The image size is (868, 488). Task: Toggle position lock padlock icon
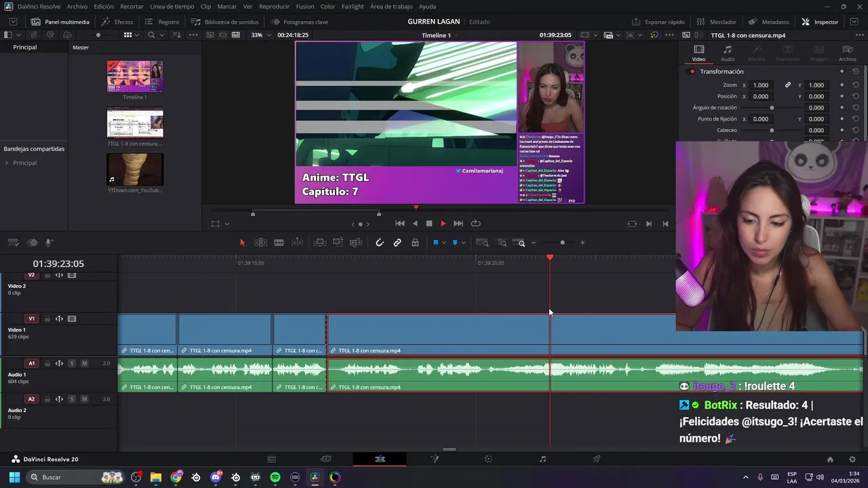click(415, 243)
